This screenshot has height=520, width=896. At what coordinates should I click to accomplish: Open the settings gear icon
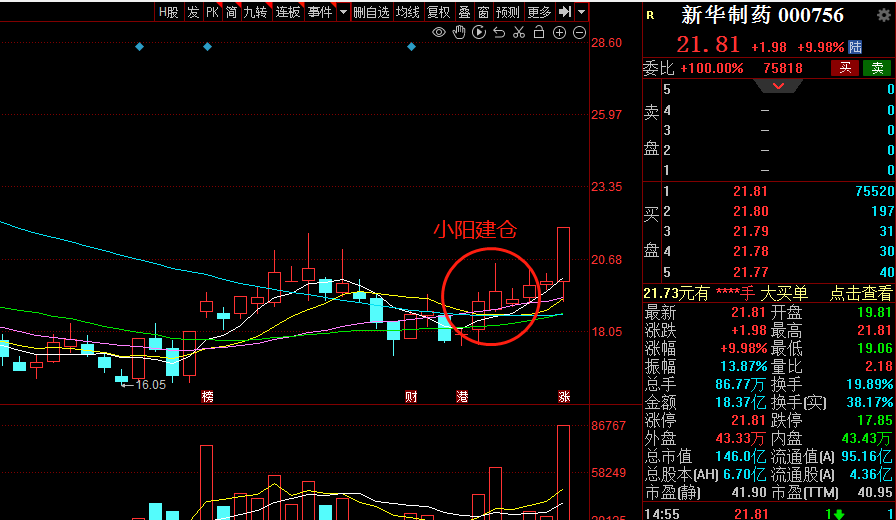883,15
